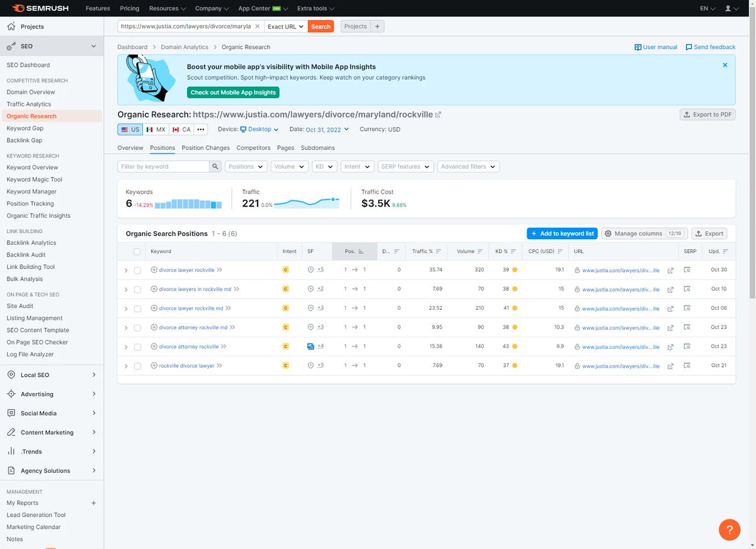
Task: Open the KD filter dropdown
Action: [x=324, y=167]
